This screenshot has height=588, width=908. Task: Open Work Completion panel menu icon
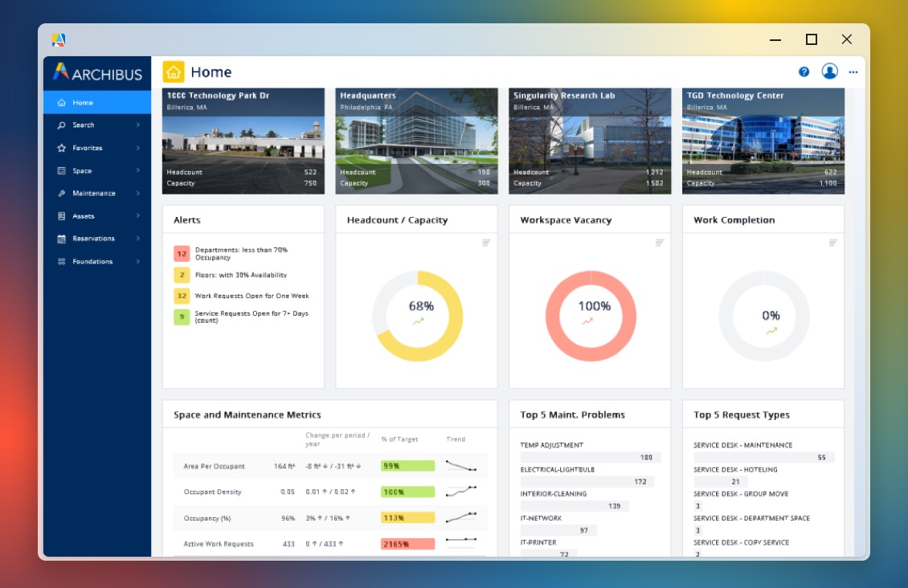pos(833,243)
